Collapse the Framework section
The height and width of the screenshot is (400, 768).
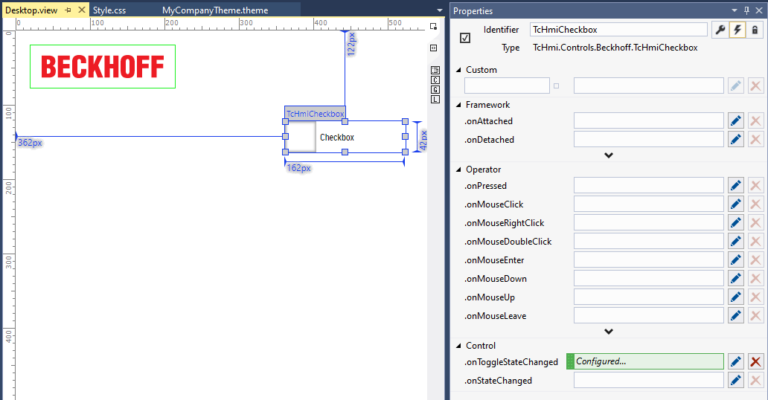coord(458,104)
